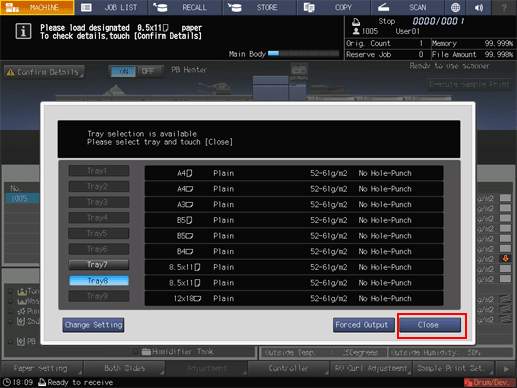Image resolution: width=517 pixels, height=388 pixels.
Task: Switch to the JOB LIST tab
Action: point(111,7)
